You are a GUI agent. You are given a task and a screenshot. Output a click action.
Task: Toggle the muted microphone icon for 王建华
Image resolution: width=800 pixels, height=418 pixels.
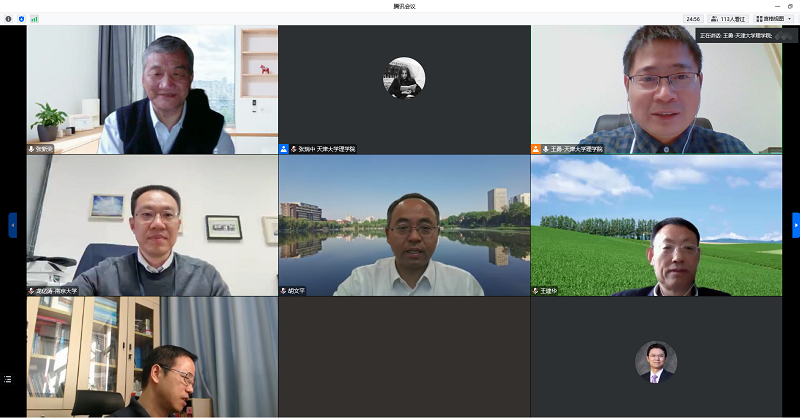point(536,291)
